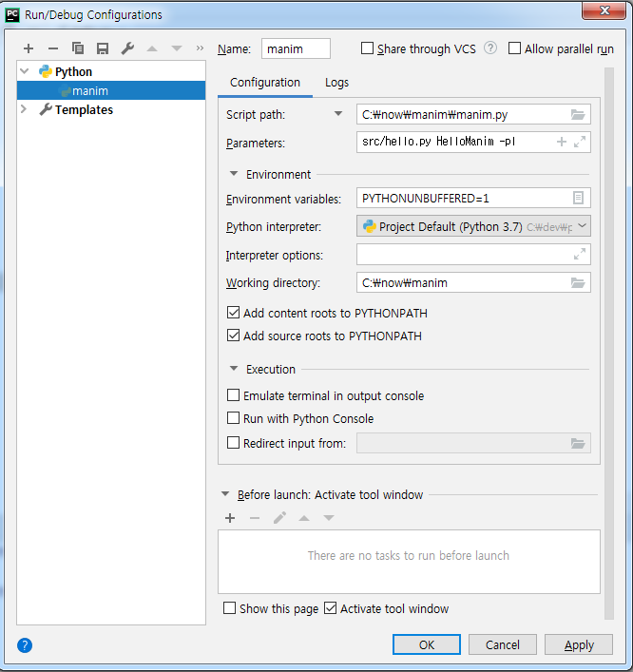Collapse the Execution section
The height and width of the screenshot is (672, 633).
point(234,369)
